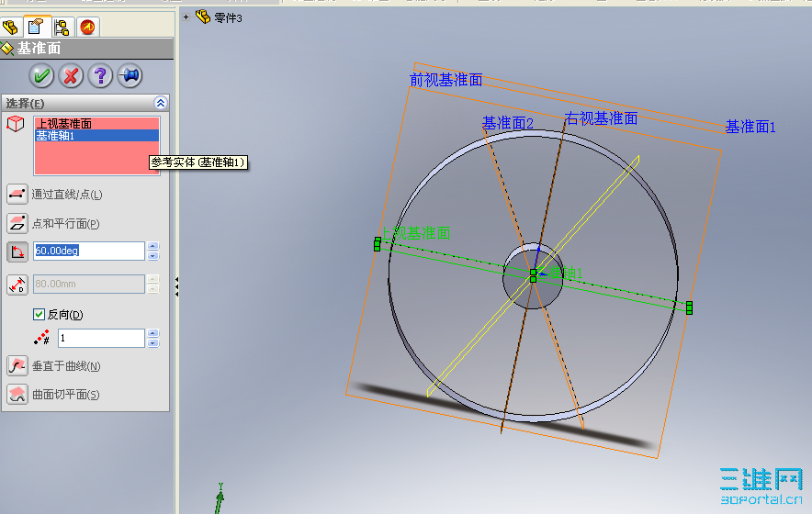The height and width of the screenshot is (514, 812).
Task: Toggle the offset distance plane option icon
Action: [17, 285]
